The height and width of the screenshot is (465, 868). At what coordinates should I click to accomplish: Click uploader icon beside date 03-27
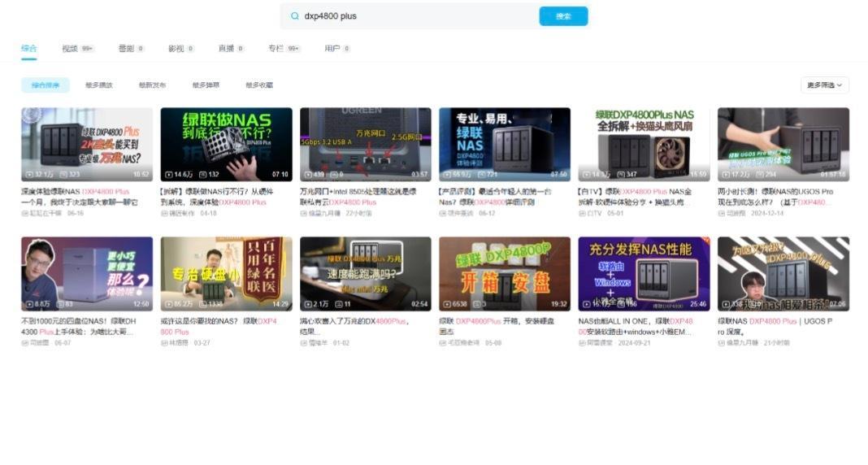click(164, 343)
